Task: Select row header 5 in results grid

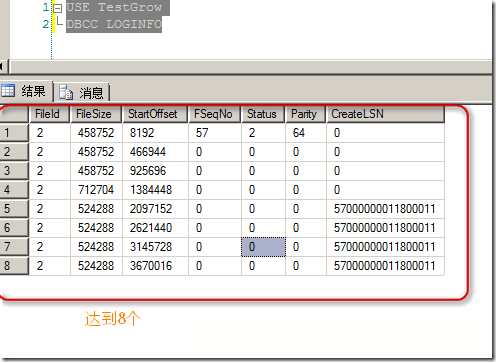Action: [x=14, y=209]
